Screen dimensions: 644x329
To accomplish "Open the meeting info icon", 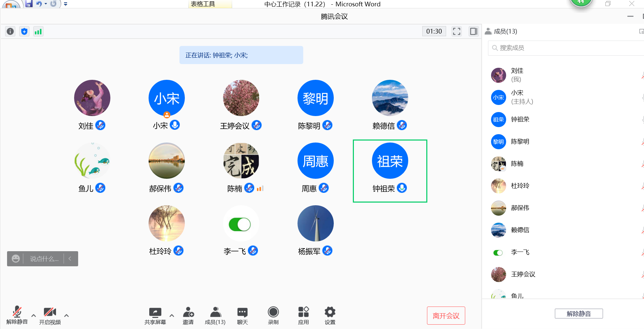I will (x=10, y=32).
